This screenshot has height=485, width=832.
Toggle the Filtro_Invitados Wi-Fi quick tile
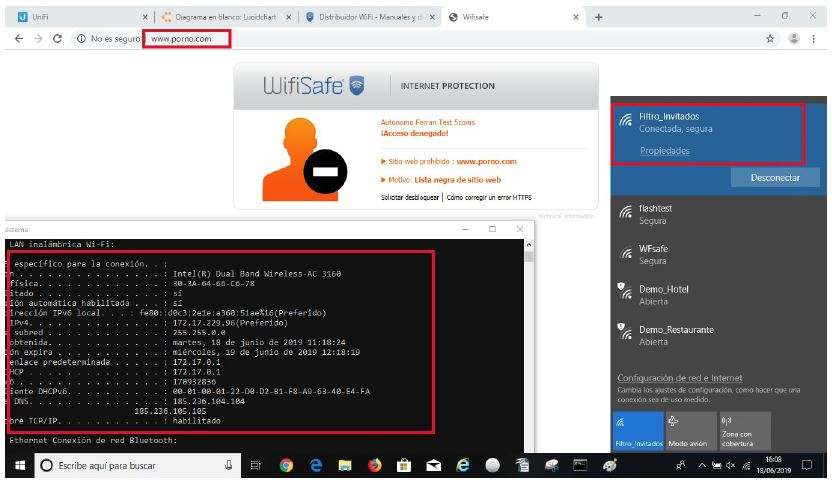[638, 430]
